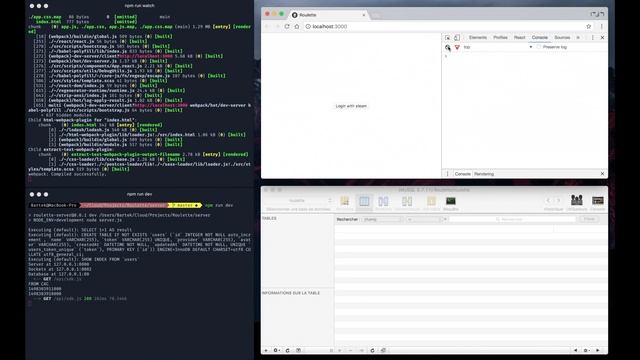Click 'webpack: Compiled successfully.' in top terminal
The image size is (640, 360).
tap(67, 174)
